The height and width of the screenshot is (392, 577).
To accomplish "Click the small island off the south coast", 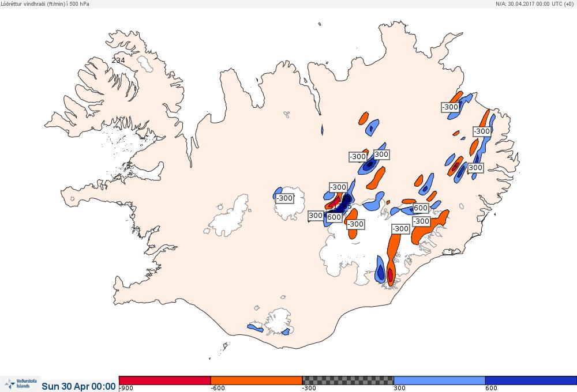I will [225, 346].
